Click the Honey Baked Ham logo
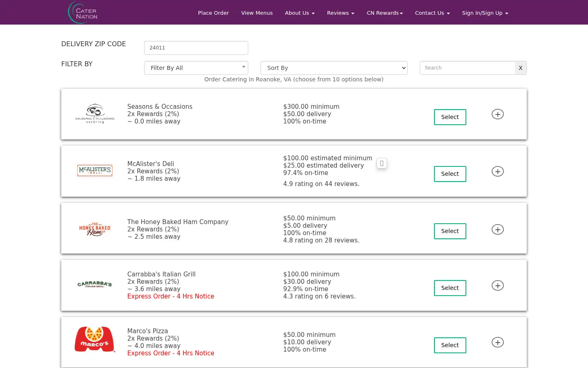 click(x=95, y=229)
